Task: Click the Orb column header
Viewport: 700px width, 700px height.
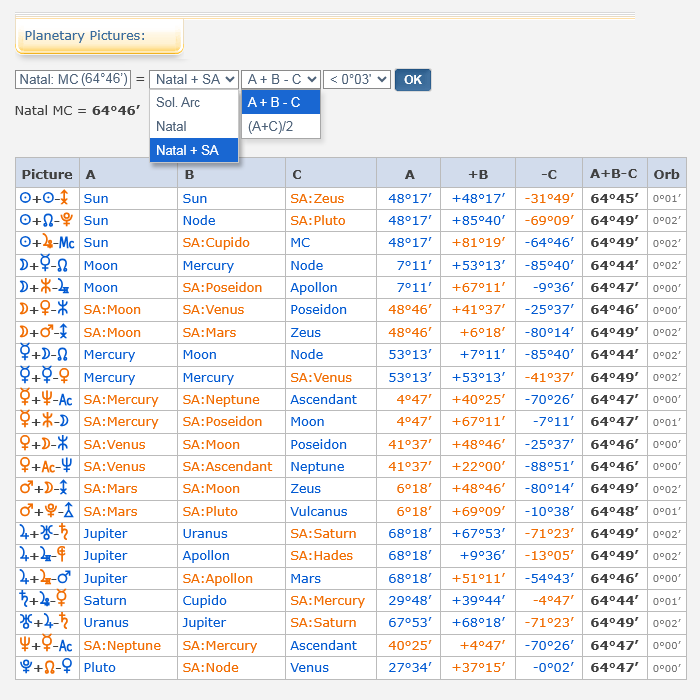Action: [x=667, y=174]
